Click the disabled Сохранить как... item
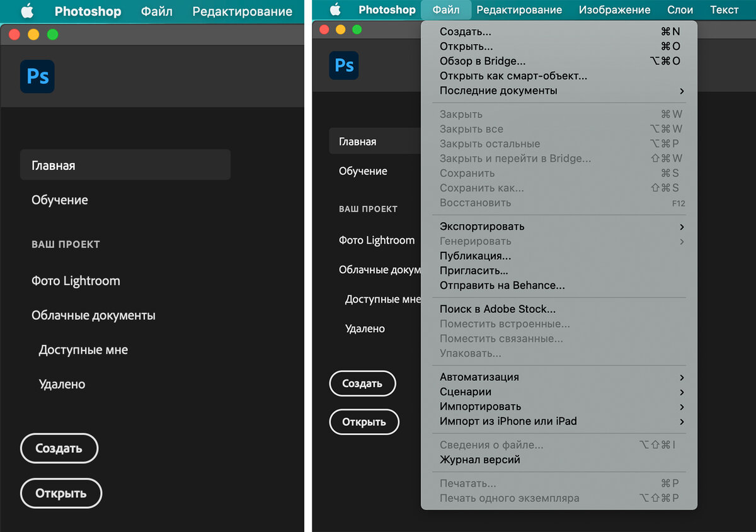 coord(559,188)
